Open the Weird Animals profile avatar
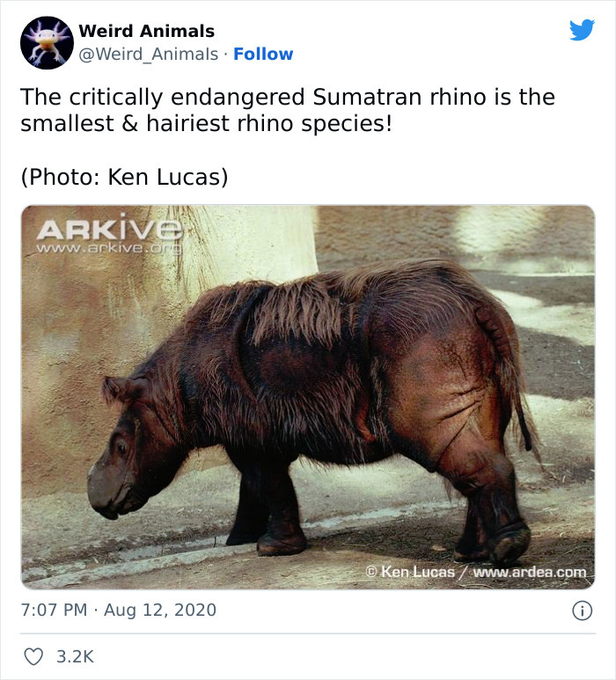This screenshot has width=616, height=680. (45, 42)
